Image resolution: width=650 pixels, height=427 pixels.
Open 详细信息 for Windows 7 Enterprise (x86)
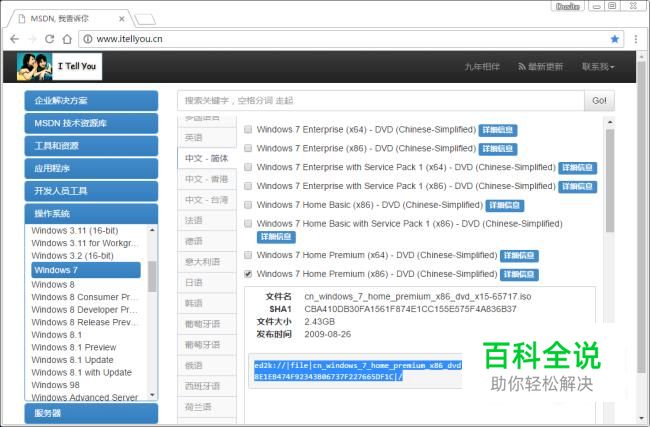[497, 149]
